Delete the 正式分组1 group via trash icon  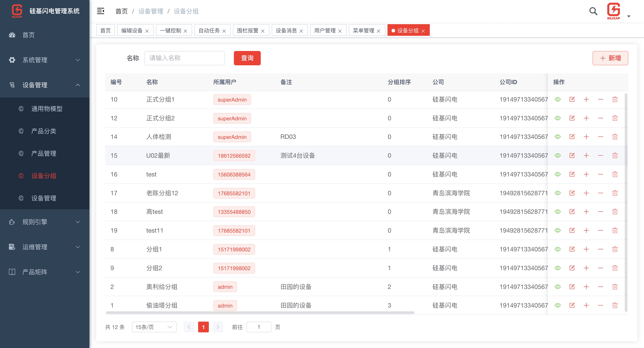[x=615, y=99]
